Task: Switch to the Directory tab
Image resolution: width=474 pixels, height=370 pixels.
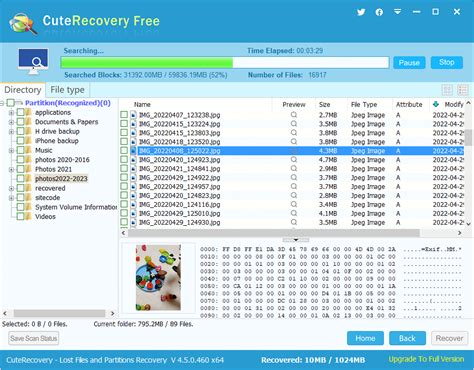Action: coord(23,90)
